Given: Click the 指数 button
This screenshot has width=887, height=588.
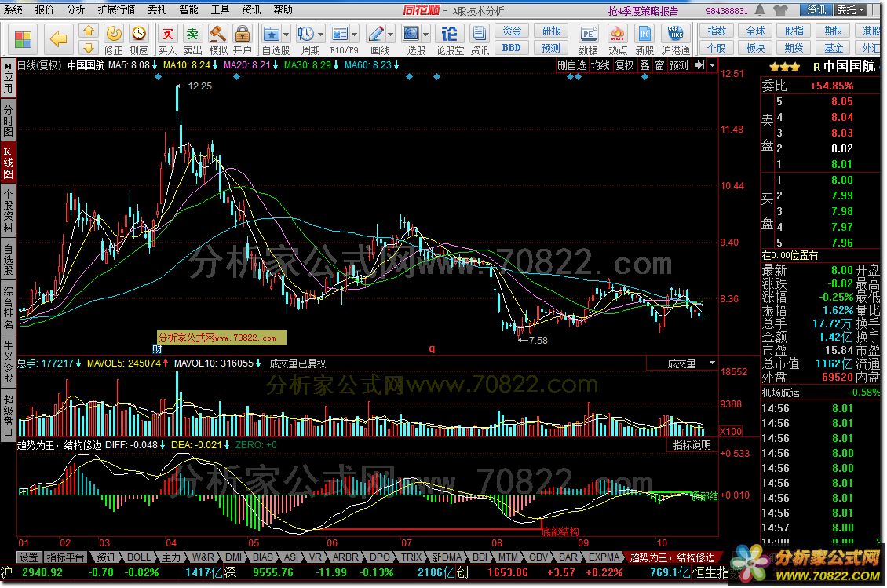Looking at the screenshot, I should click(717, 31).
